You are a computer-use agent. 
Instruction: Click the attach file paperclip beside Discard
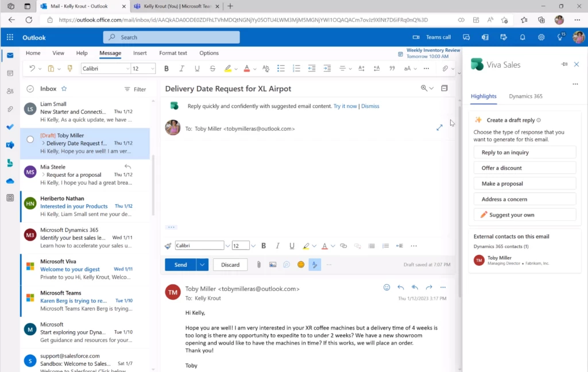259,265
